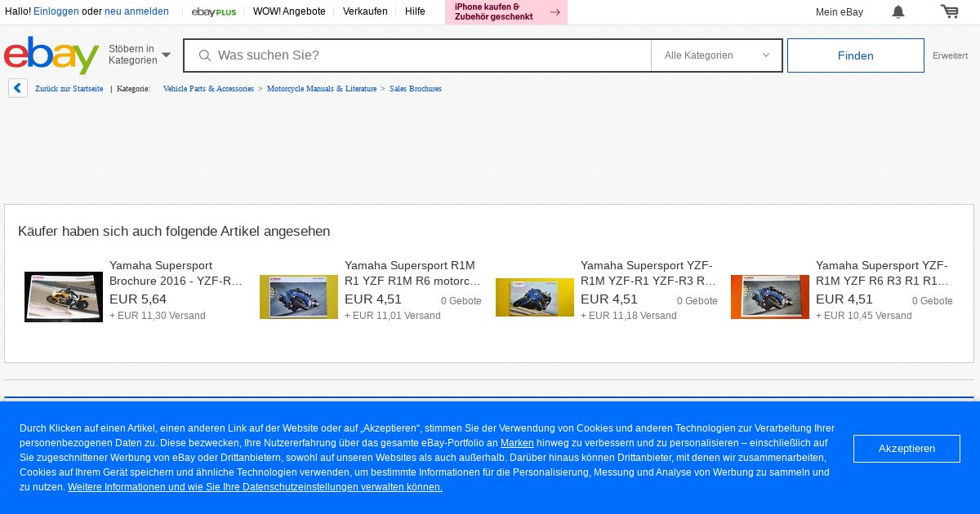This screenshot has height=514, width=980.
Task: Open the Verkaufen menu item
Action: click(x=365, y=11)
